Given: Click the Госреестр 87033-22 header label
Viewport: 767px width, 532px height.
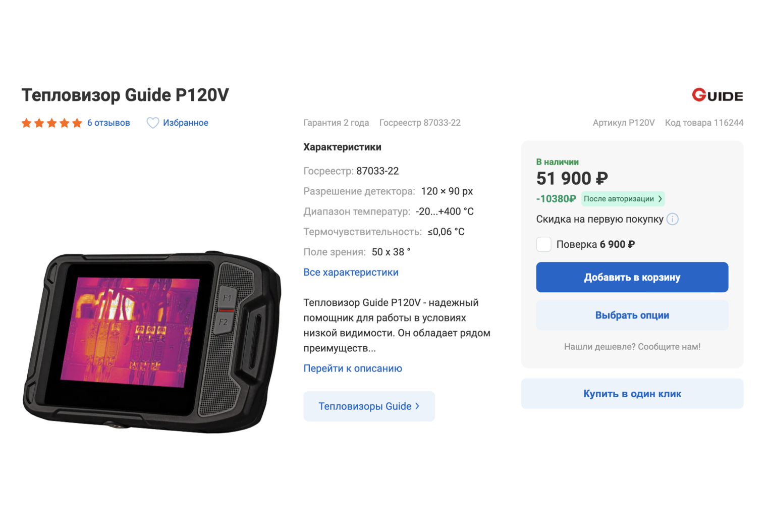Looking at the screenshot, I should [x=420, y=123].
